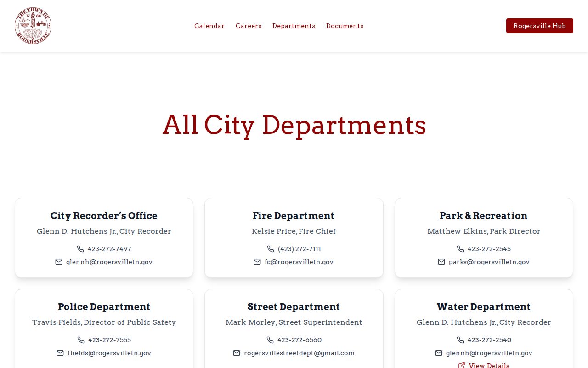Click the phone icon in Park & Recreation card
The width and height of the screenshot is (588, 368).
[460, 249]
